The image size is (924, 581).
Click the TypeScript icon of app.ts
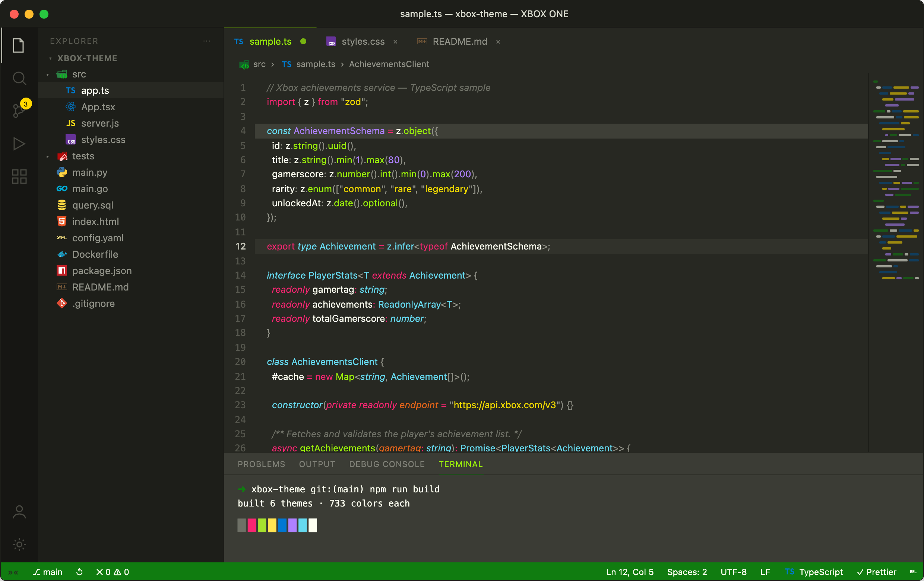[71, 91]
